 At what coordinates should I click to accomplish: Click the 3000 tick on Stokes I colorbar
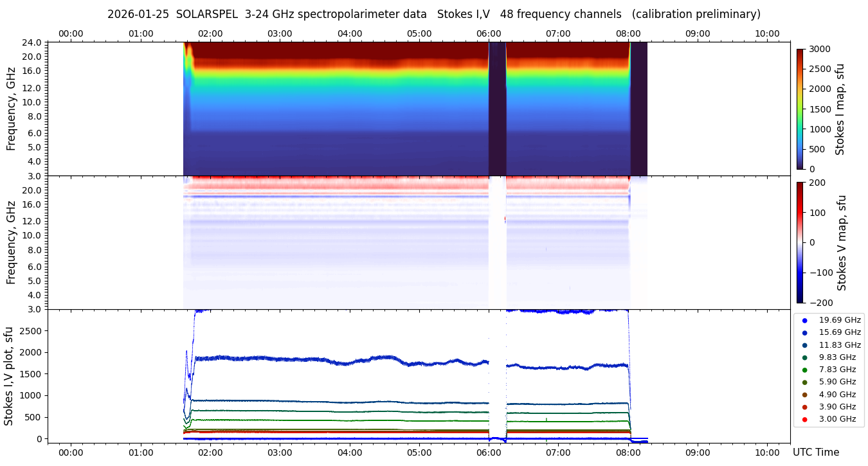pos(819,49)
